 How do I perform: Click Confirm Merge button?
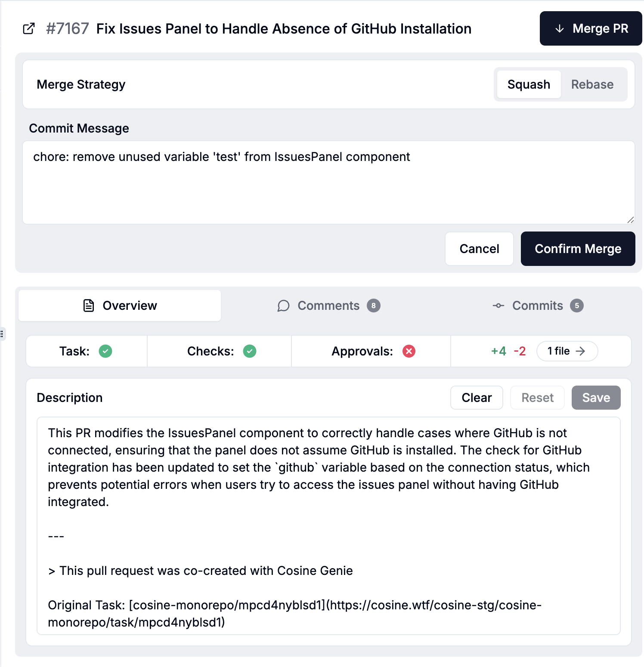578,249
